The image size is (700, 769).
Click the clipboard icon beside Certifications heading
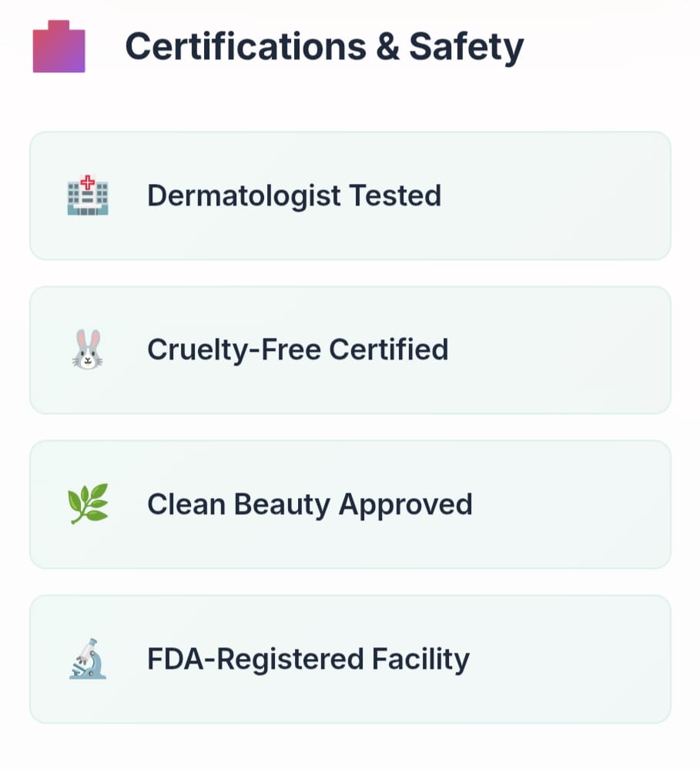click(x=59, y=47)
